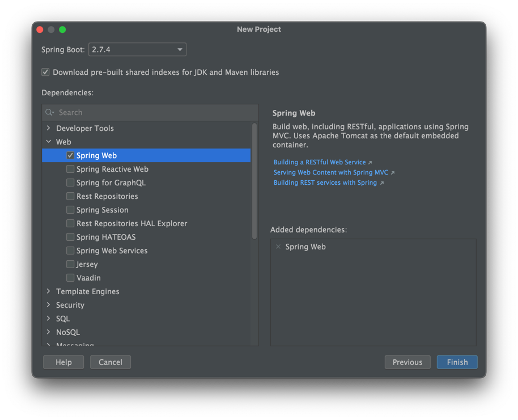This screenshot has width=518, height=420.
Task: Click the Cancel button
Action: 111,362
